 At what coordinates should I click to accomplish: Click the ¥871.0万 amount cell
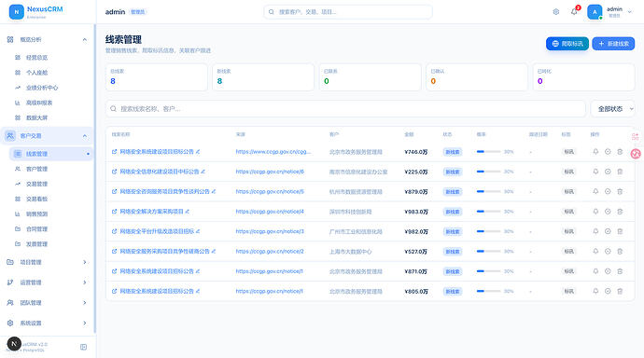point(415,271)
